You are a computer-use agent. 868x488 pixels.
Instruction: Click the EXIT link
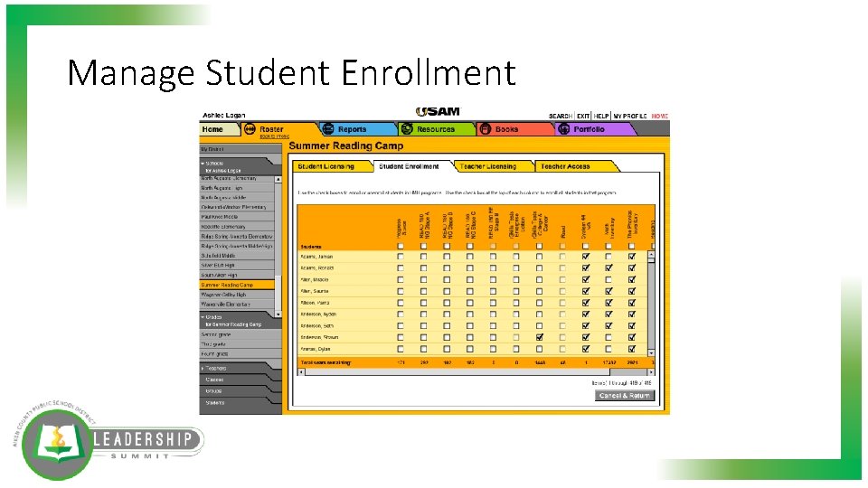[x=583, y=117]
